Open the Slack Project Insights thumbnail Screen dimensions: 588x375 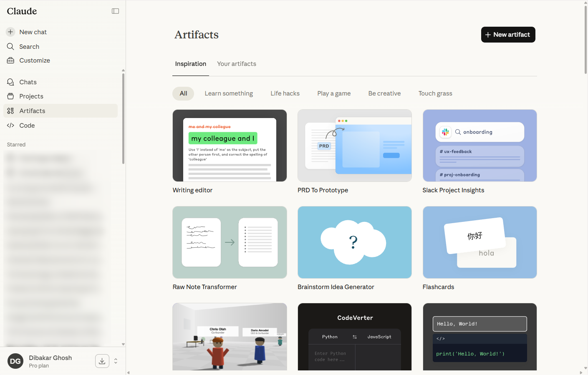[480, 146]
